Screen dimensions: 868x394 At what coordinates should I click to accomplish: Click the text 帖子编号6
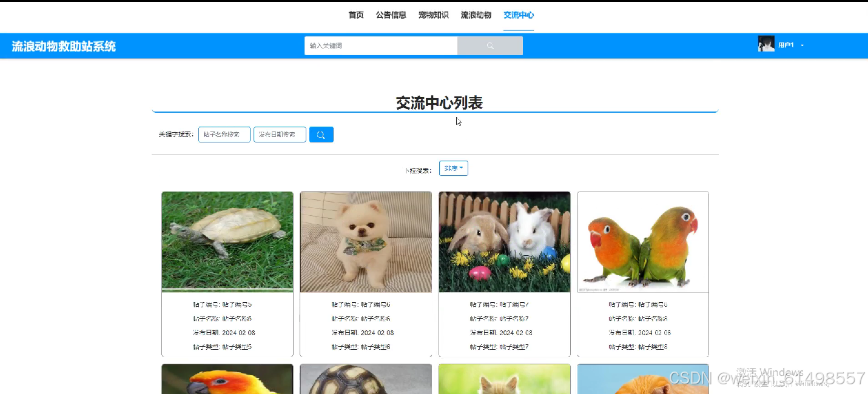pos(375,305)
